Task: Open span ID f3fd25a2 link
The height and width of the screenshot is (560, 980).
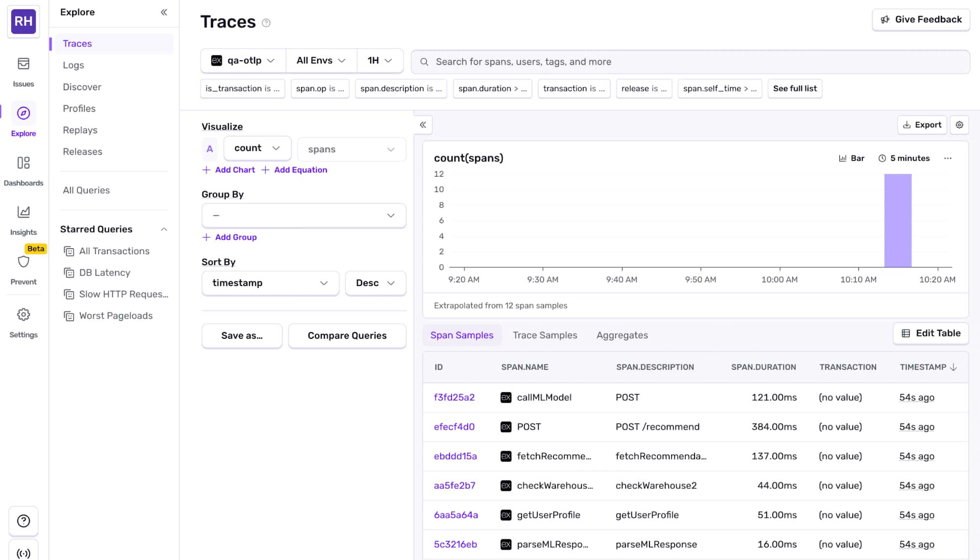Action: pyautogui.click(x=454, y=397)
